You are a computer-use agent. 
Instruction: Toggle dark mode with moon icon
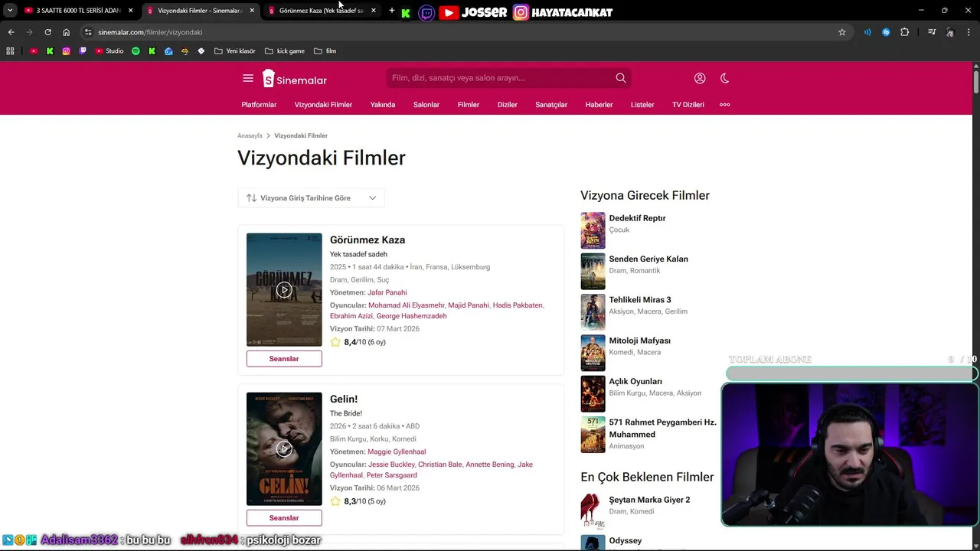(x=724, y=78)
